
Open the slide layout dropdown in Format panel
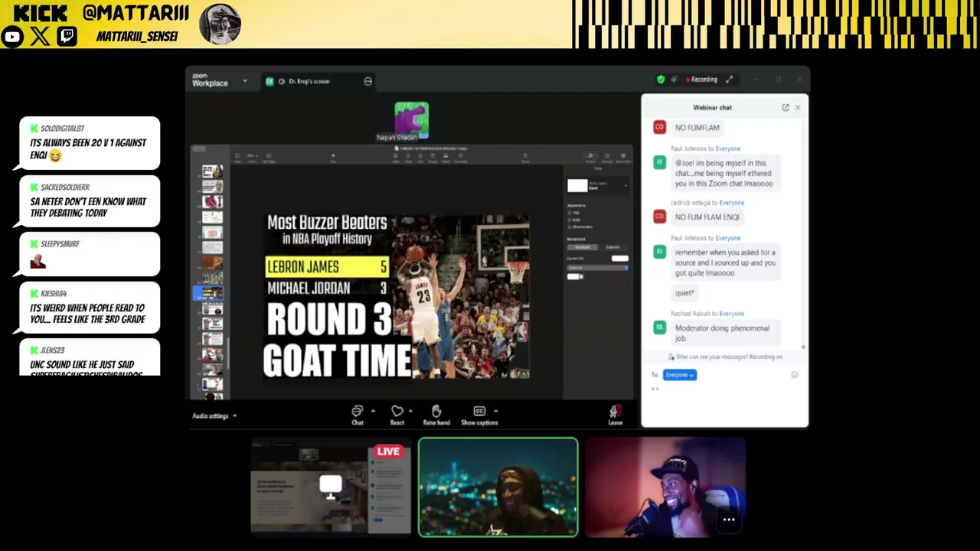pos(625,185)
